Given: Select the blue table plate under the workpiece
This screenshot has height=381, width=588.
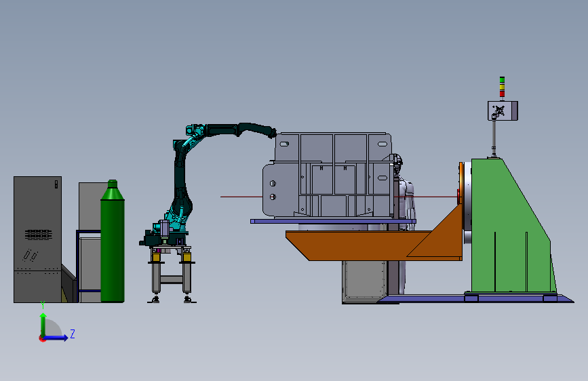Looking at the screenshot, I should [x=333, y=221].
